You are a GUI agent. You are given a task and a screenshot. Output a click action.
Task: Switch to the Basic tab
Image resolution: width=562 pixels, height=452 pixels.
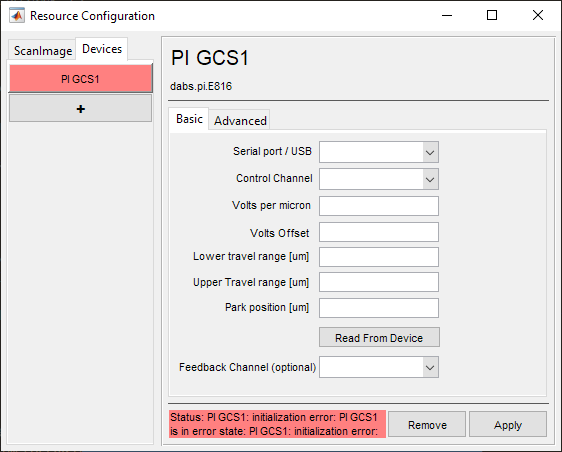tap(189, 119)
